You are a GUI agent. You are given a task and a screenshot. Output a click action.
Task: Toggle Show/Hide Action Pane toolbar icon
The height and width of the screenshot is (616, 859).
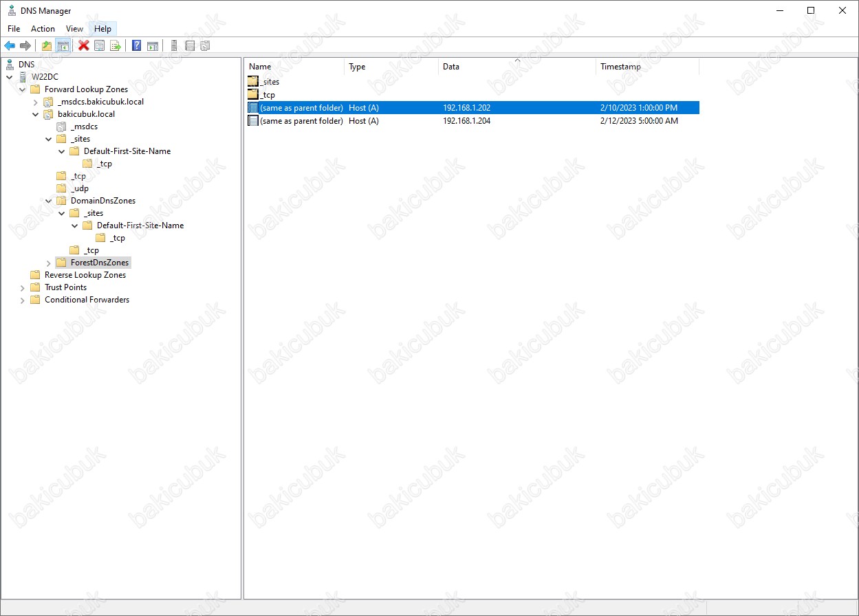[x=153, y=46]
